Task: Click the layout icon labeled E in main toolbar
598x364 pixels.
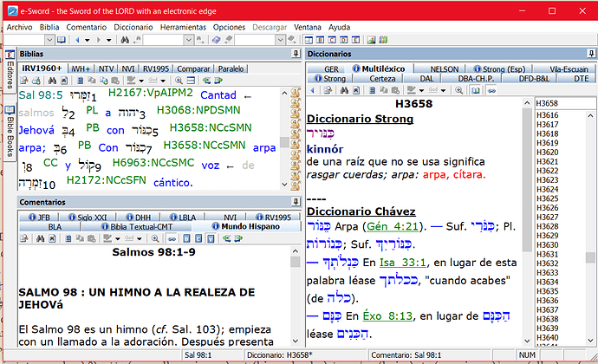Action: pos(355,40)
